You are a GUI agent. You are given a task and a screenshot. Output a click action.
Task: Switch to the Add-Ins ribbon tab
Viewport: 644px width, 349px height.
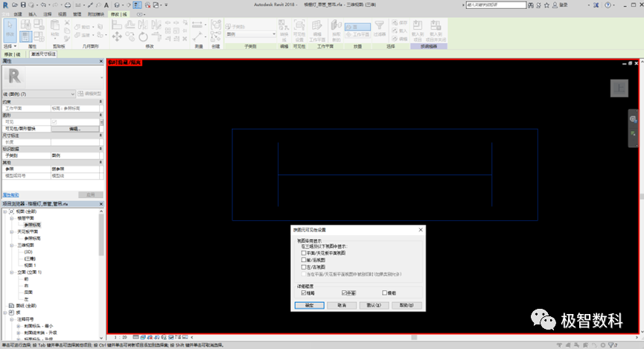[96, 14]
